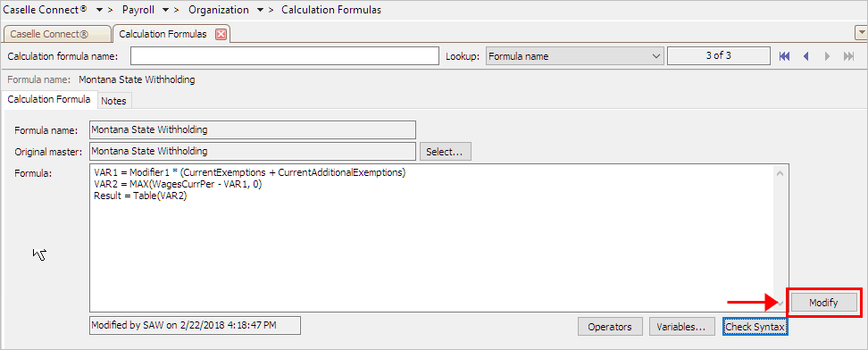Image resolution: width=868 pixels, height=350 pixels.
Task: Click the Calculation formula name search field
Action: click(285, 56)
